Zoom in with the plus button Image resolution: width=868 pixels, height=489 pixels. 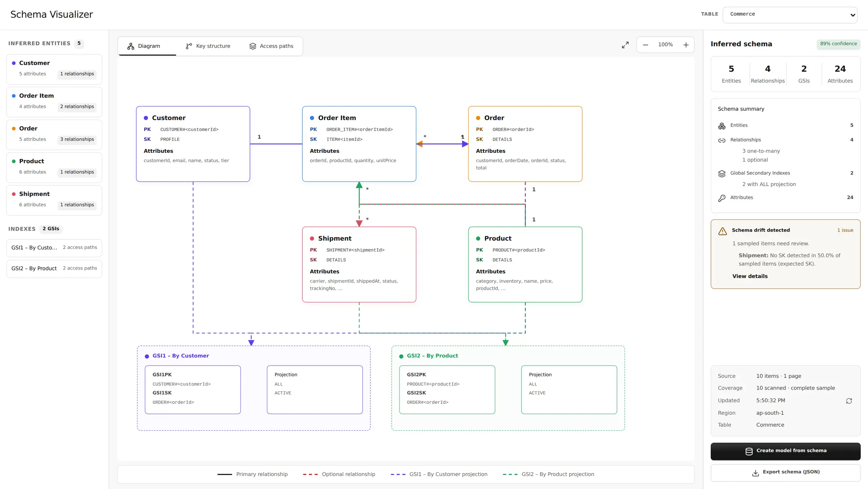(686, 45)
